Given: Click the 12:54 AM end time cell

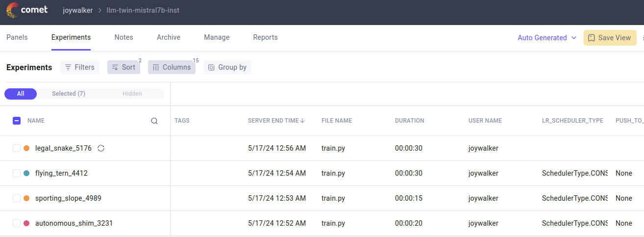Looking at the screenshot, I should (277, 173).
